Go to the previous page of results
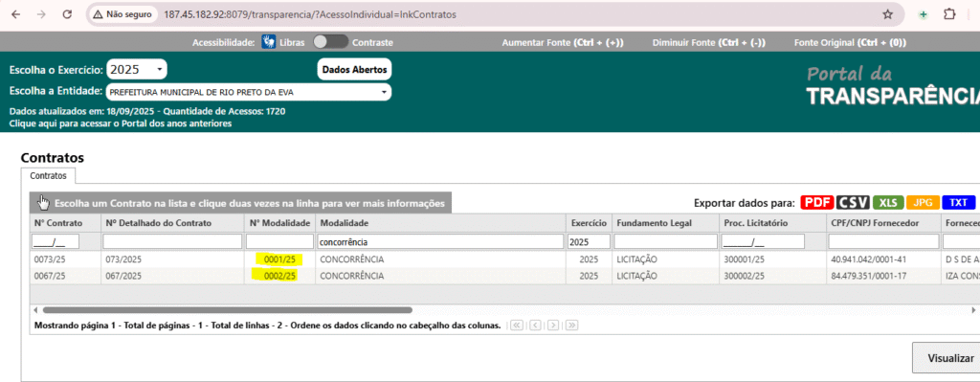The height and width of the screenshot is (382, 980). [x=534, y=326]
